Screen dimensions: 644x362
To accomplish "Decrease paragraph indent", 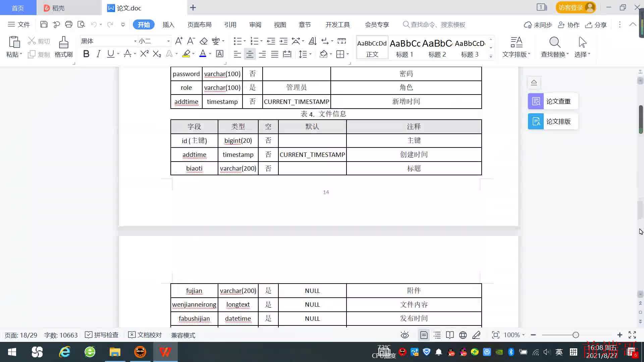I will [271, 41].
